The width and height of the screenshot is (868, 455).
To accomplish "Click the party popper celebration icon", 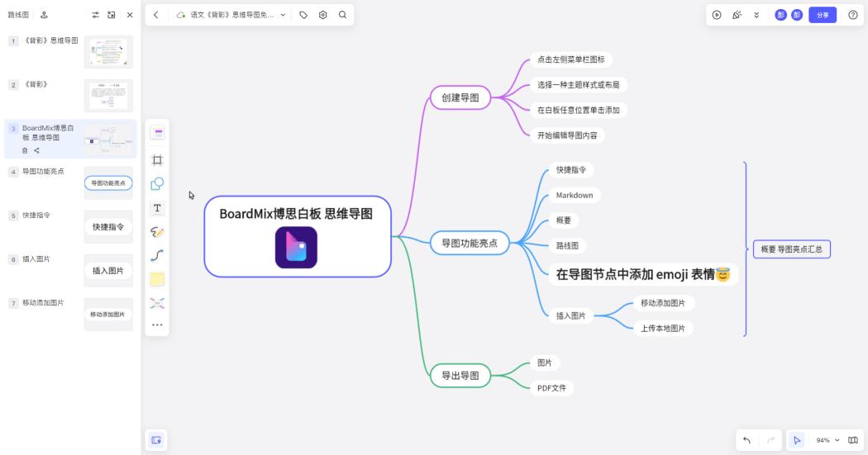I will tap(737, 15).
